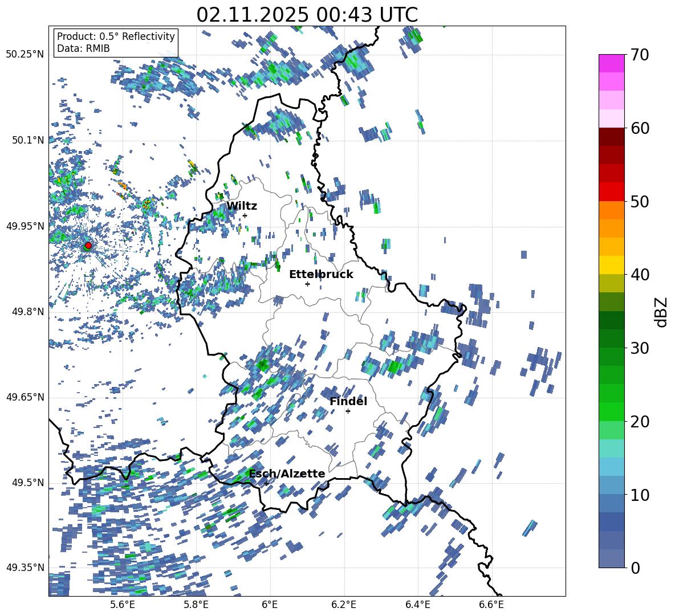Click the latitude label 50.1°N

coord(27,141)
